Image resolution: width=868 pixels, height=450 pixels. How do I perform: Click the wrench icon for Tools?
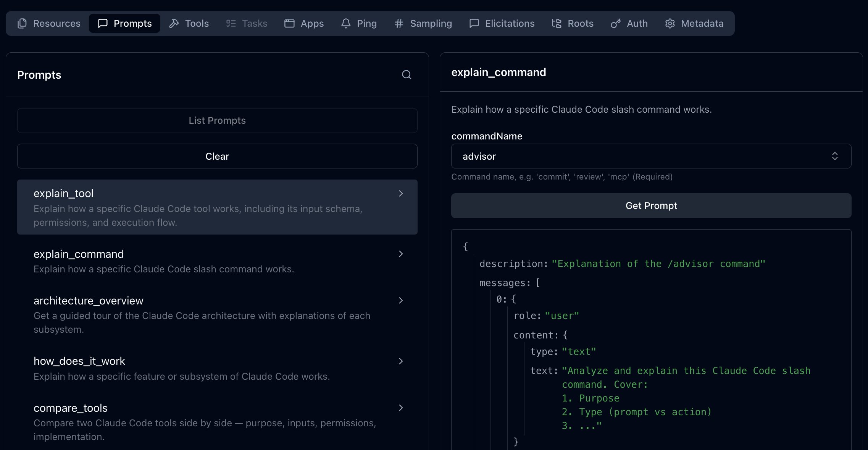point(174,24)
